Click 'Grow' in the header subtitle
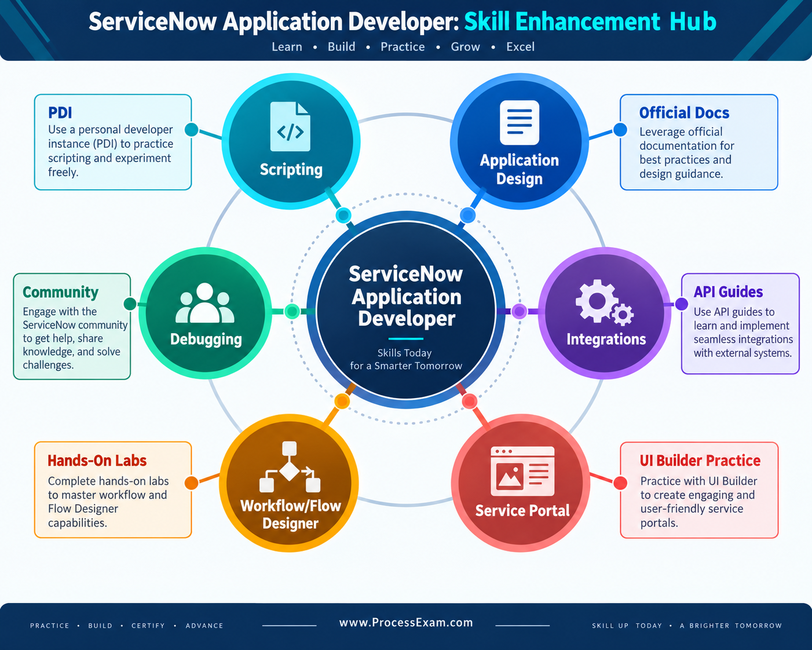This screenshot has width=812, height=650. click(x=465, y=47)
